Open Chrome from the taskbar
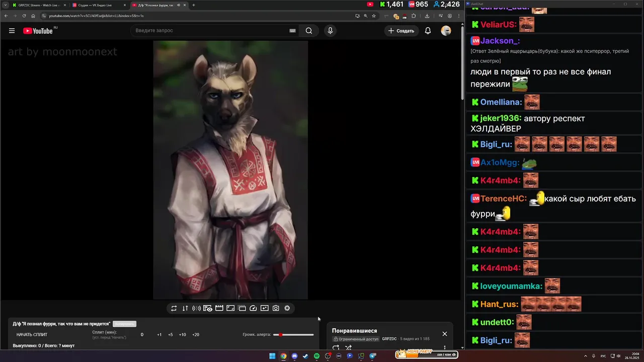Image resolution: width=644 pixels, height=362 pixels. (283, 356)
